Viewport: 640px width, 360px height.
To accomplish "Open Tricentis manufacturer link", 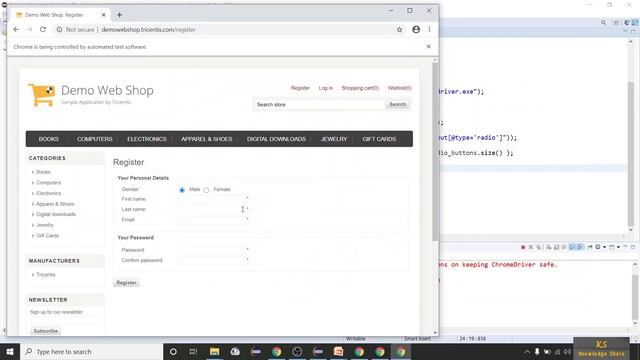I will (46, 275).
